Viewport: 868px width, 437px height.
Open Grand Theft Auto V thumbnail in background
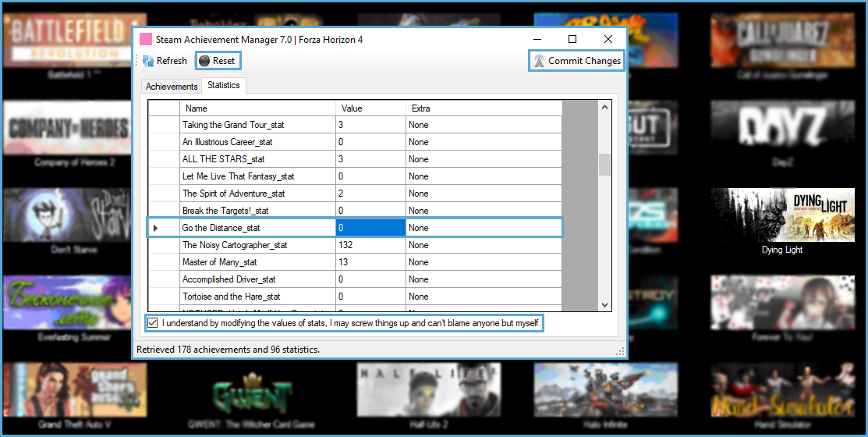click(75, 390)
